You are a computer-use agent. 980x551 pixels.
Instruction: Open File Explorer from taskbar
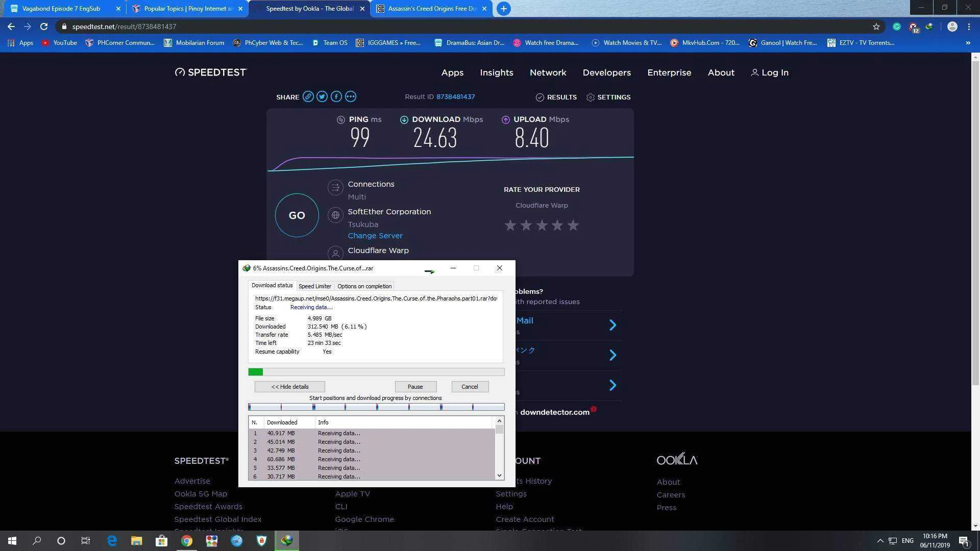click(x=136, y=541)
